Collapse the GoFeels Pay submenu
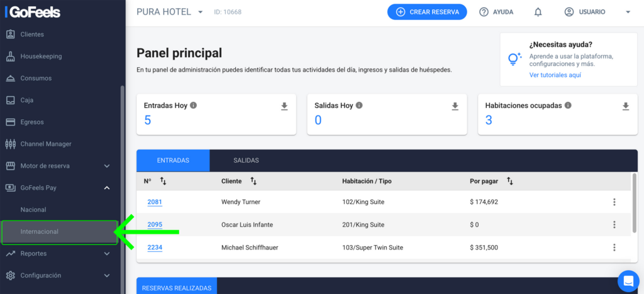Image resolution: width=644 pixels, height=294 pixels. click(107, 188)
